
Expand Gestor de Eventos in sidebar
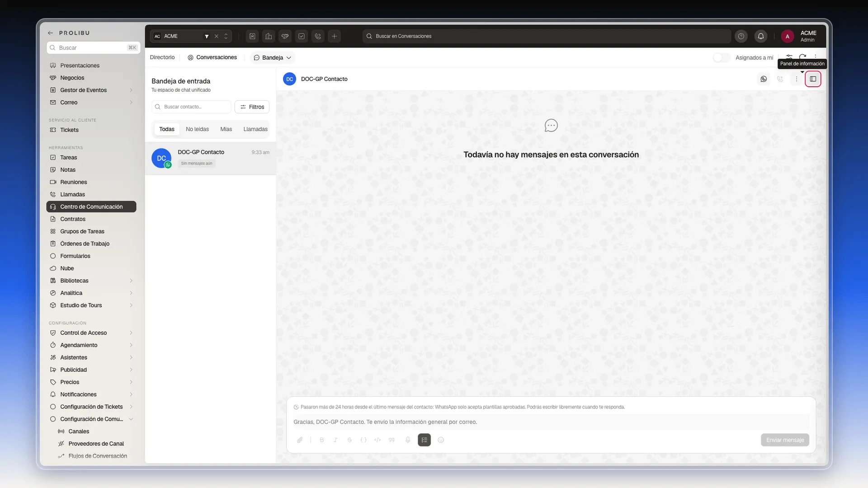[131, 90]
